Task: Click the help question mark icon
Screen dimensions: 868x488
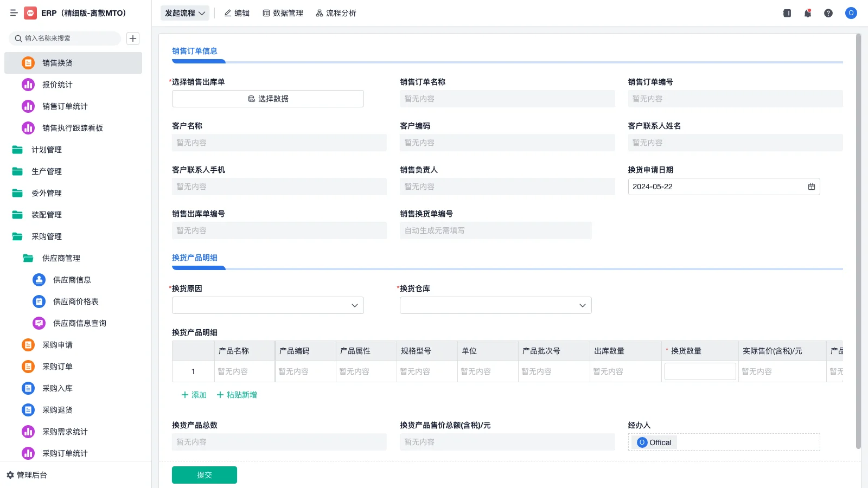Action: (828, 13)
